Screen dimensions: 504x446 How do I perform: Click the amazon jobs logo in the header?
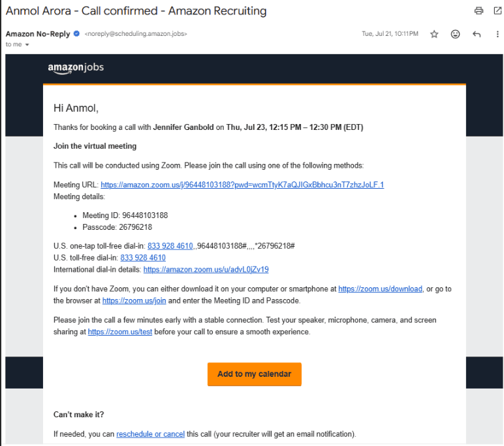[76, 68]
